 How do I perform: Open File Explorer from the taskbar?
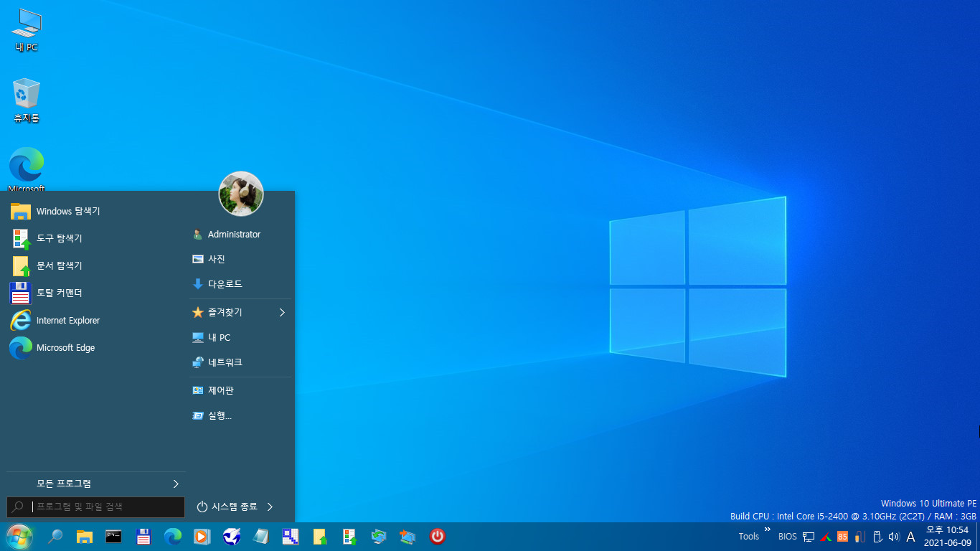click(85, 536)
